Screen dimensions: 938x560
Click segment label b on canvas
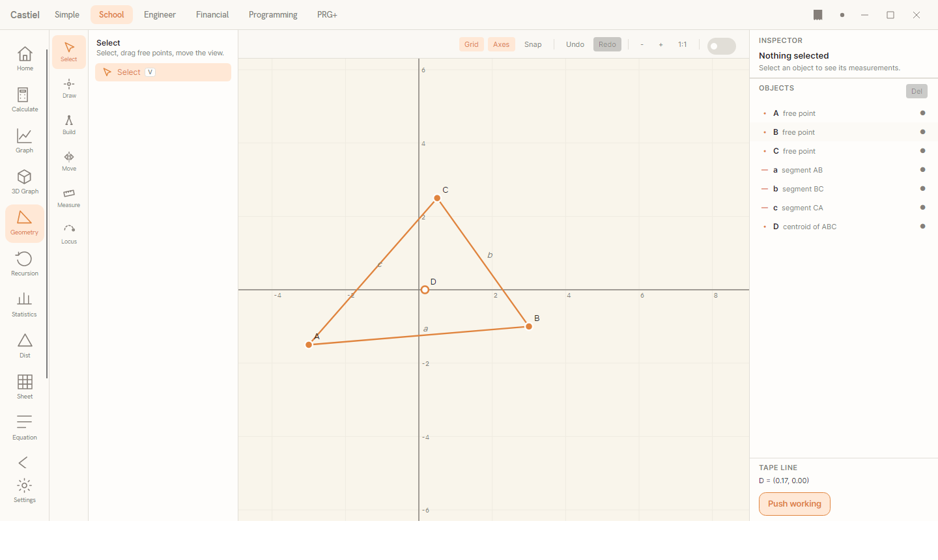point(490,255)
